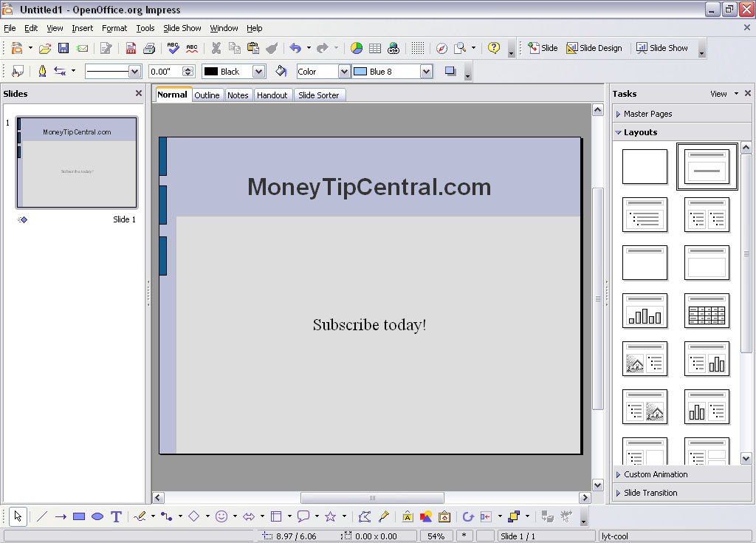Viewport: 756px width, 543px height.
Task: Open file with the folder icon
Action: [45, 48]
